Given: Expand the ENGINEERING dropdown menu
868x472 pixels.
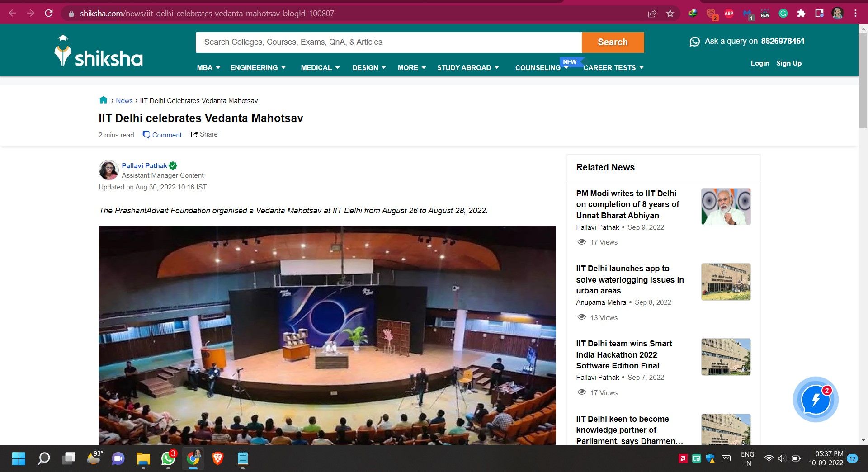Looking at the screenshot, I should (258, 68).
